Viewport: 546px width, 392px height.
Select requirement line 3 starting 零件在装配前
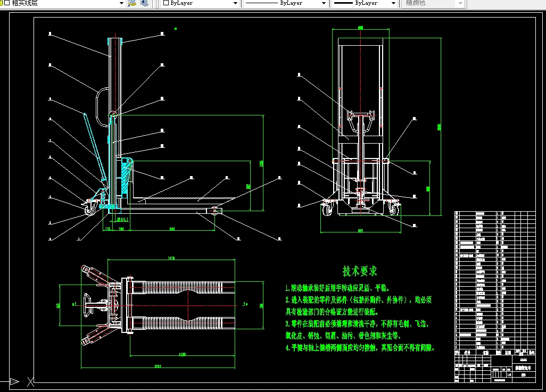tap(357, 324)
